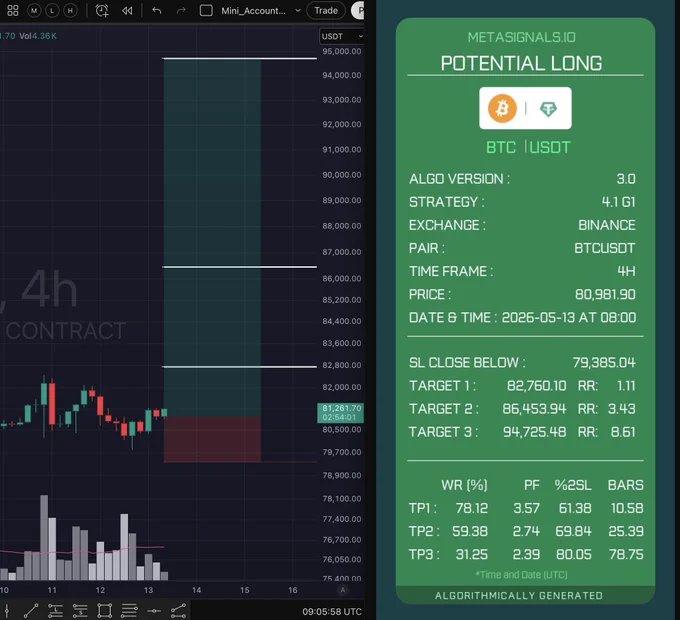Image resolution: width=680 pixels, height=620 pixels.
Task: Expand the Mini_Account dropdown chevron
Action: tap(298, 10)
